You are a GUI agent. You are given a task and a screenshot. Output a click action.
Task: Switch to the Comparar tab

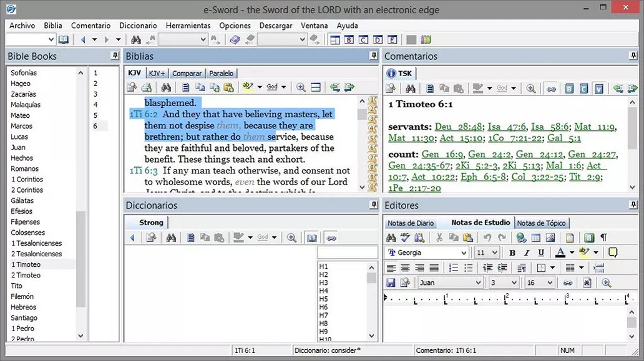187,74
